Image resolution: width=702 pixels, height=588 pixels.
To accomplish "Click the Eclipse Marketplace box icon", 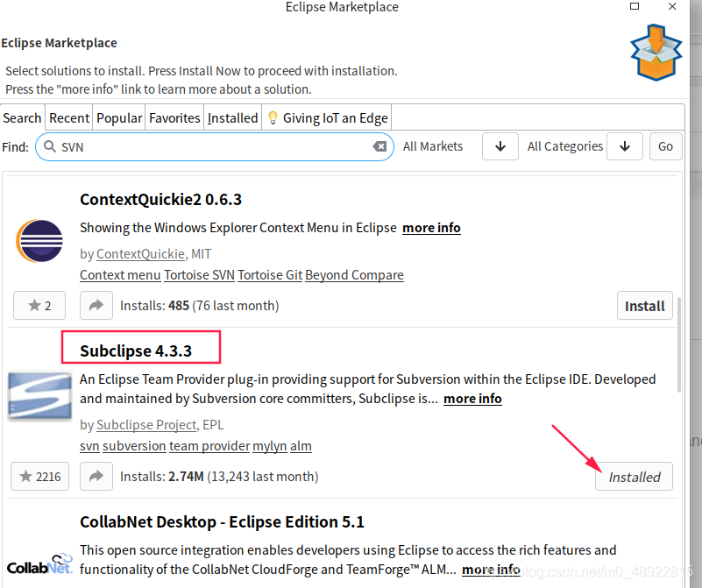I will (x=656, y=52).
